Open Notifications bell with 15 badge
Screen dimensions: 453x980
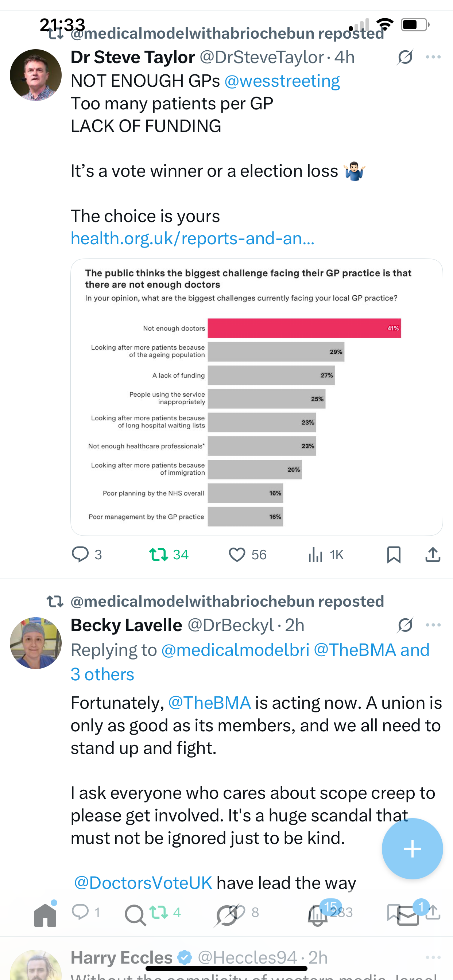click(x=317, y=915)
